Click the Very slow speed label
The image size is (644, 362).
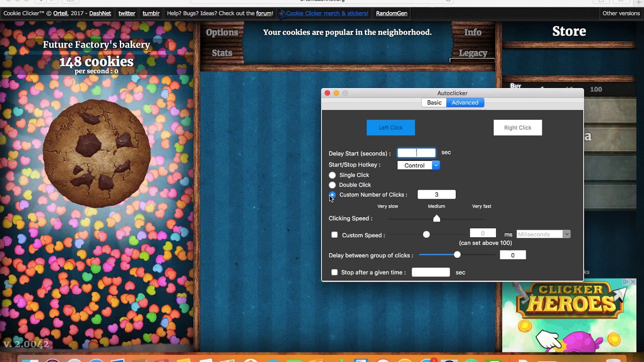pyautogui.click(x=387, y=206)
